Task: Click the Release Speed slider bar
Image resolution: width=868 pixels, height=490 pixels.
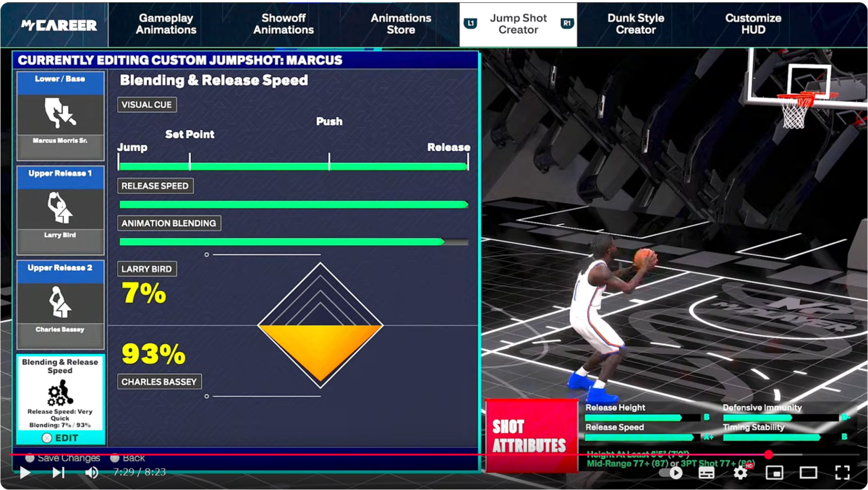Action: [293, 205]
